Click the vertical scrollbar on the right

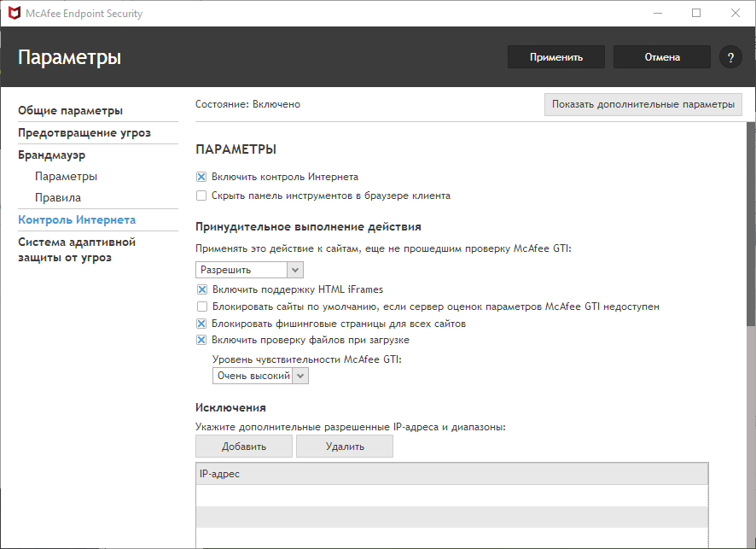751,224
